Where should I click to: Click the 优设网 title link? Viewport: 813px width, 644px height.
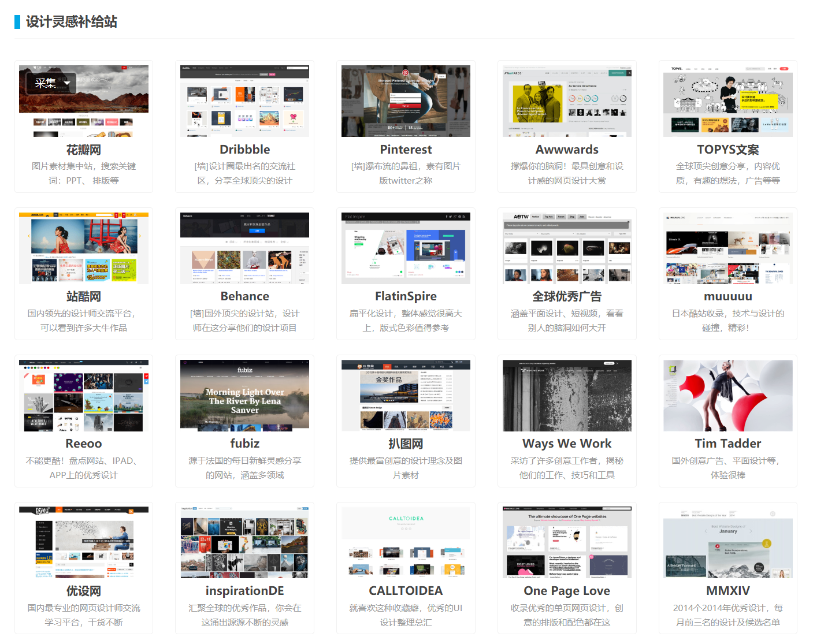click(x=84, y=591)
